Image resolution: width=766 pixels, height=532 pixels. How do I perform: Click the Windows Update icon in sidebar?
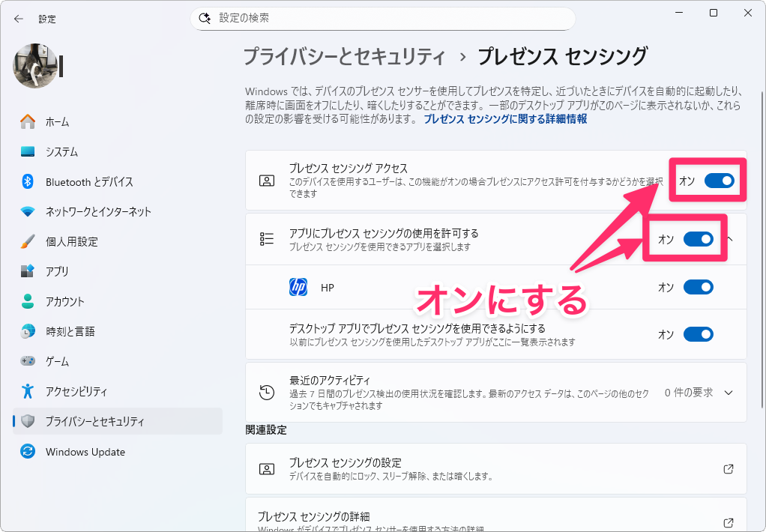pos(28,452)
